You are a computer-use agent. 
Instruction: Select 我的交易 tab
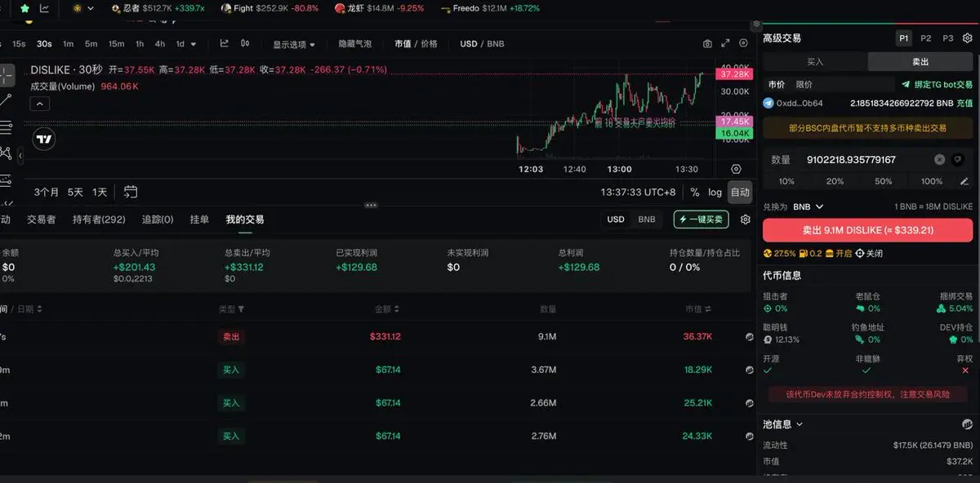pyautogui.click(x=245, y=219)
